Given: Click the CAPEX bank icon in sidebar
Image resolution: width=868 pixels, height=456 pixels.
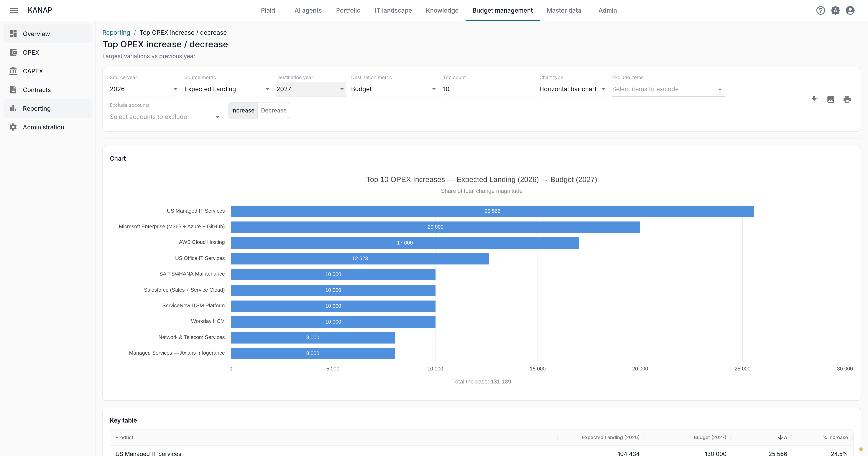Looking at the screenshot, I should pyautogui.click(x=13, y=71).
